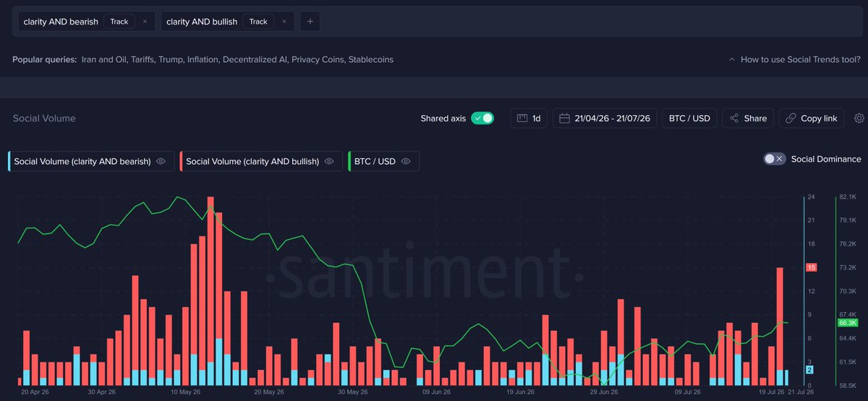Open the BTC / USD asset selector
This screenshot has width=868, height=401.
click(x=689, y=118)
